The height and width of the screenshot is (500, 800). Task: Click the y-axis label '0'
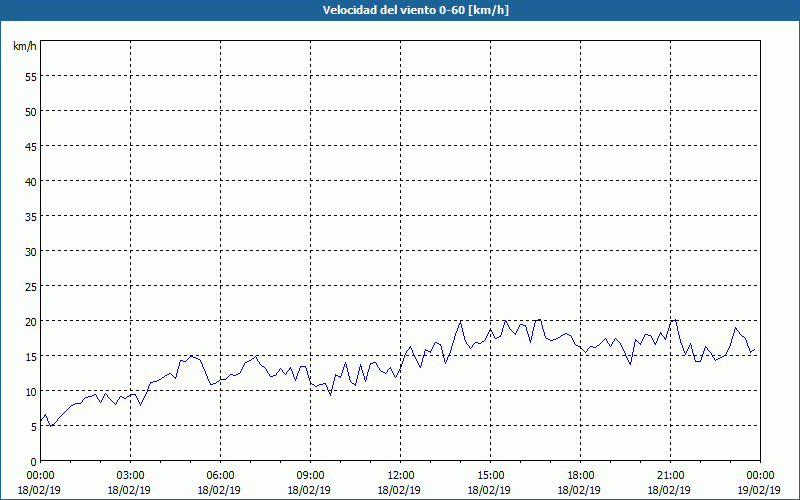pyautogui.click(x=34, y=462)
